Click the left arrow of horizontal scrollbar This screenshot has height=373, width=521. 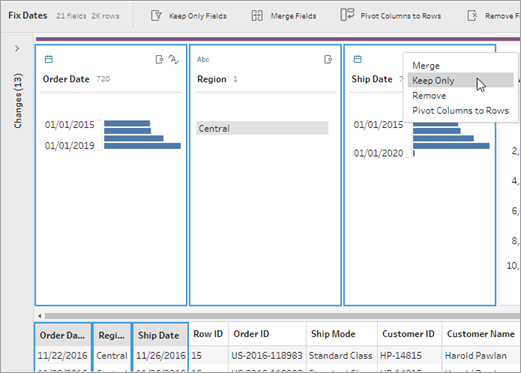40,316
